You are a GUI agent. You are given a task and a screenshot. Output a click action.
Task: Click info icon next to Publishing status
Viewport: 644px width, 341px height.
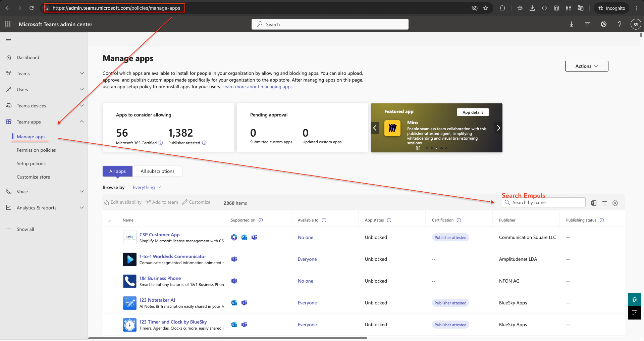pyautogui.click(x=602, y=220)
